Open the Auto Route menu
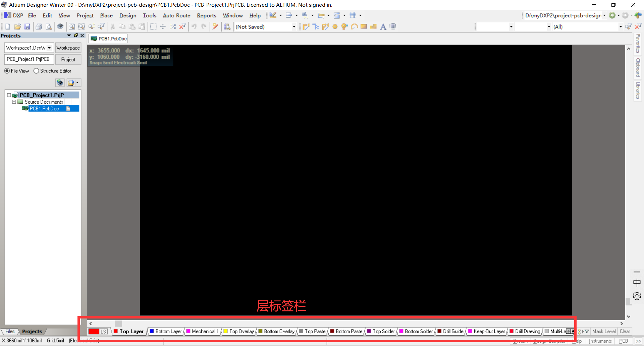 pyautogui.click(x=176, y=15)
